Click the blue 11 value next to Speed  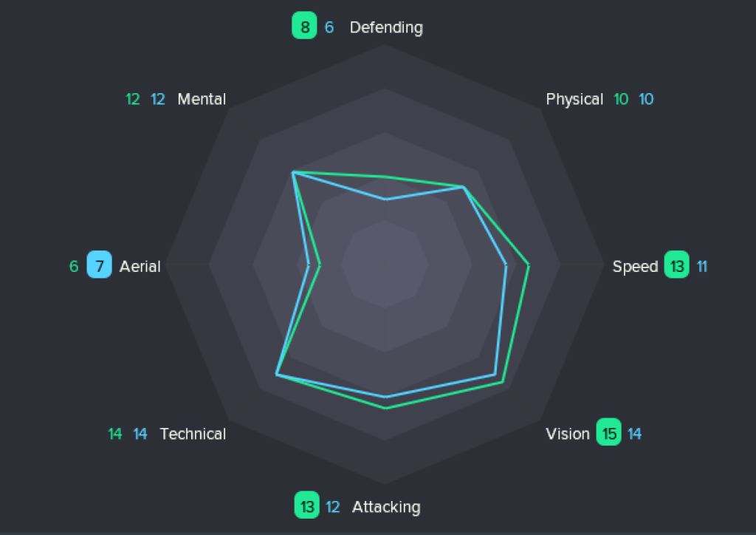click(x=702, y=266)
